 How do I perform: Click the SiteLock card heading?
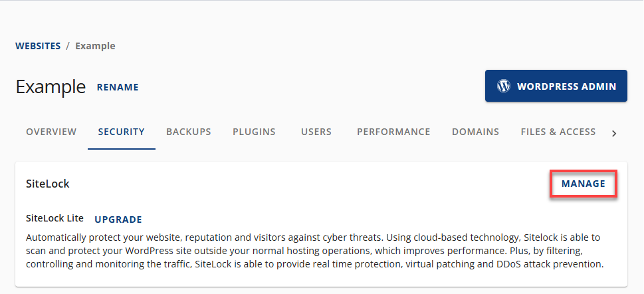(x=48, y=184)
